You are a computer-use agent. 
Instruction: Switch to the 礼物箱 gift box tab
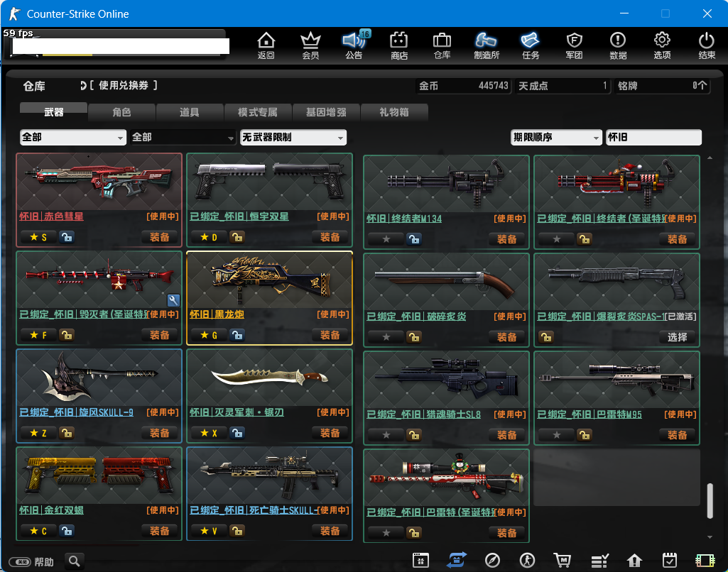[x=393, y=112]
